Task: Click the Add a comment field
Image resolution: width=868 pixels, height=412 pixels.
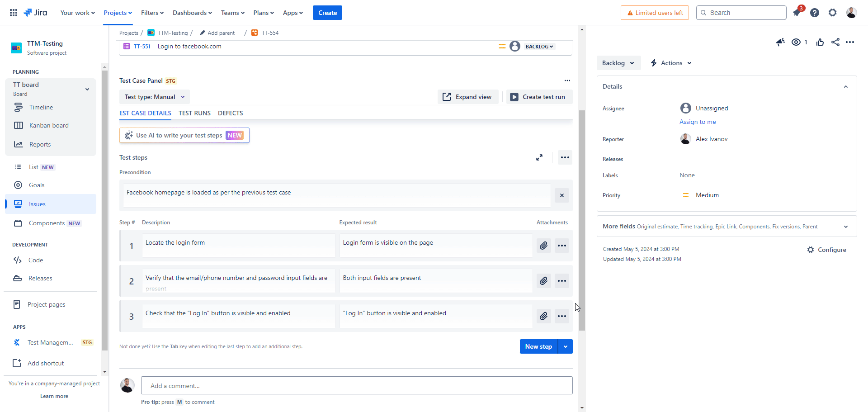Action: 356,386
